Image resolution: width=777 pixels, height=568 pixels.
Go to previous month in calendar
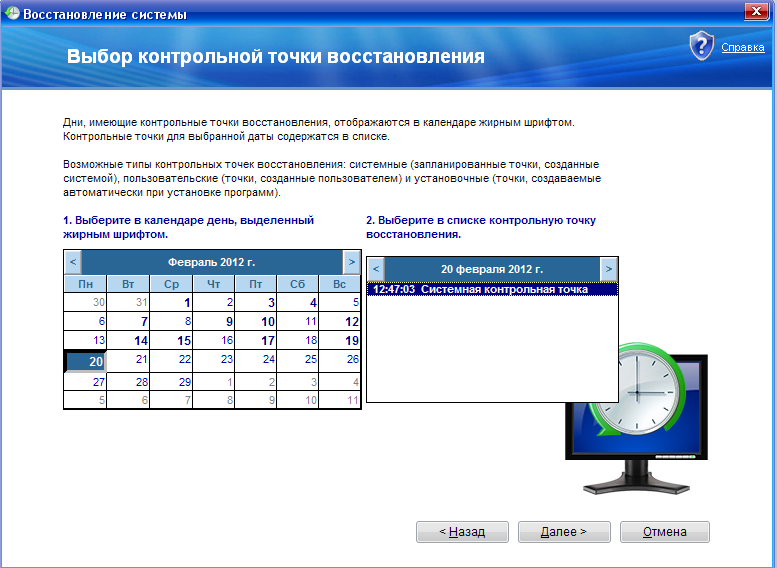click(73, 262)
